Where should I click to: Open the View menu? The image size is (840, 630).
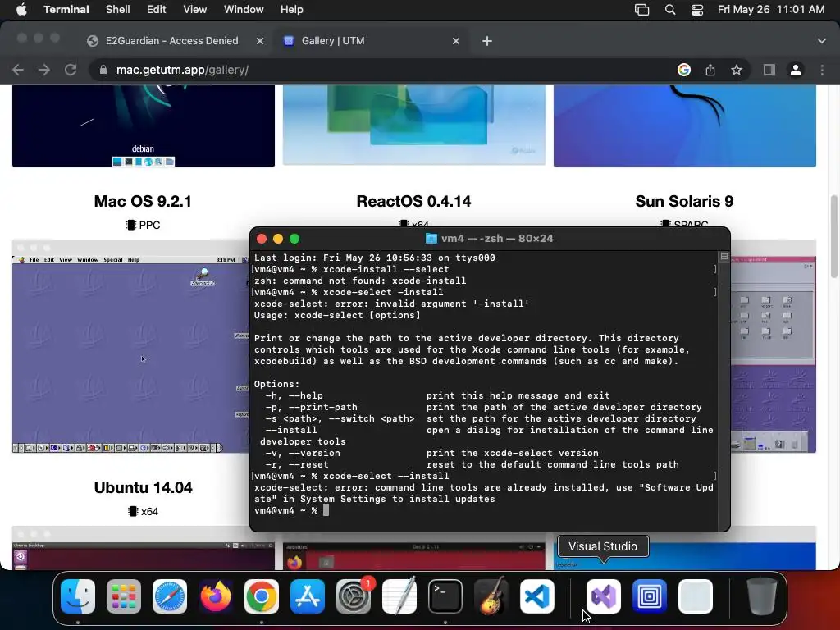[194, 10]
